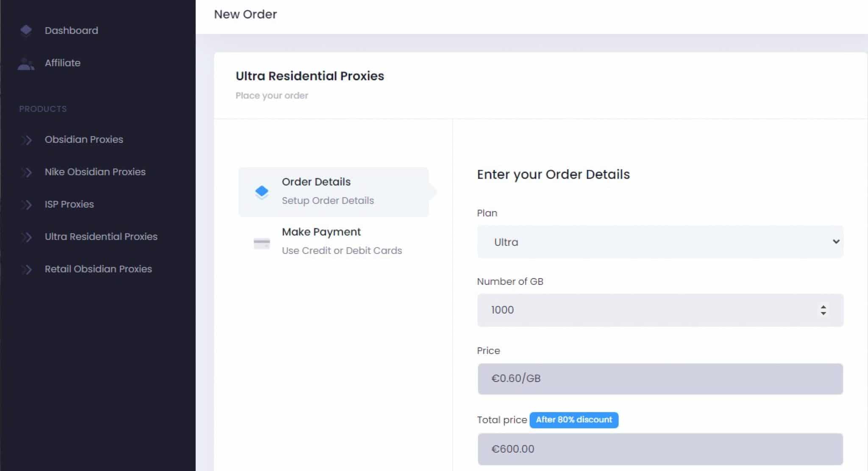
Task: Navigate to Ultra Residential Proxies sidebar item
Action: click(101, 236)
